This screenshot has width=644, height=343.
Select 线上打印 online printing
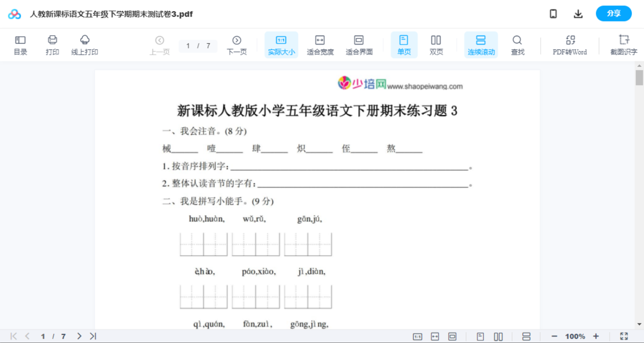click(x=85, y=45)
